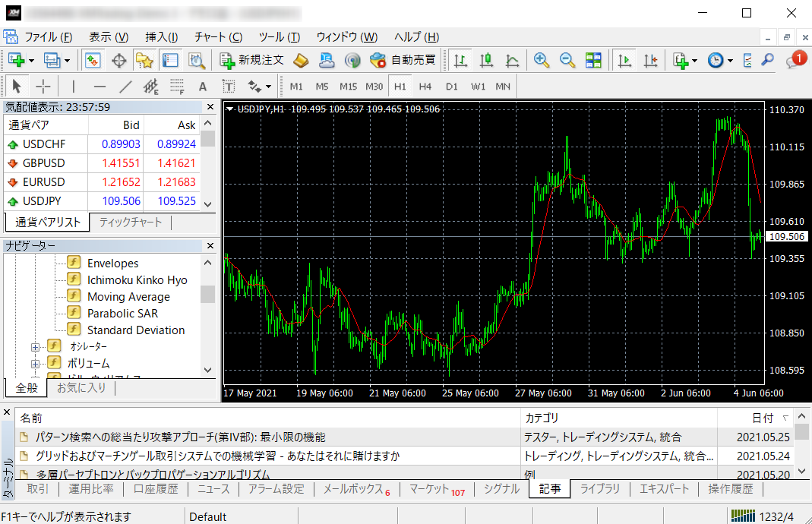Screen dimensions: 812x524
Task: Open the Strategy Tester magnifier icon
Action: (197, 60)
